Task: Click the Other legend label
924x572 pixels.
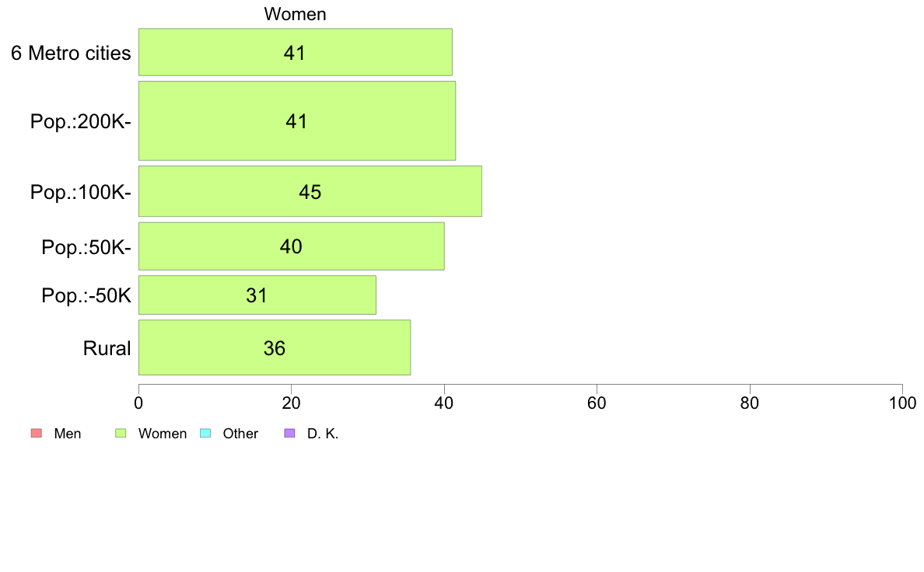Action: click(240, 434)
